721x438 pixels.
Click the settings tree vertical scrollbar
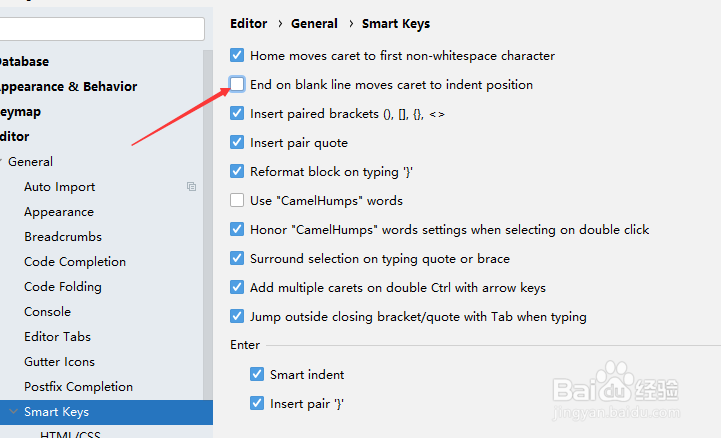coord(208,224)
